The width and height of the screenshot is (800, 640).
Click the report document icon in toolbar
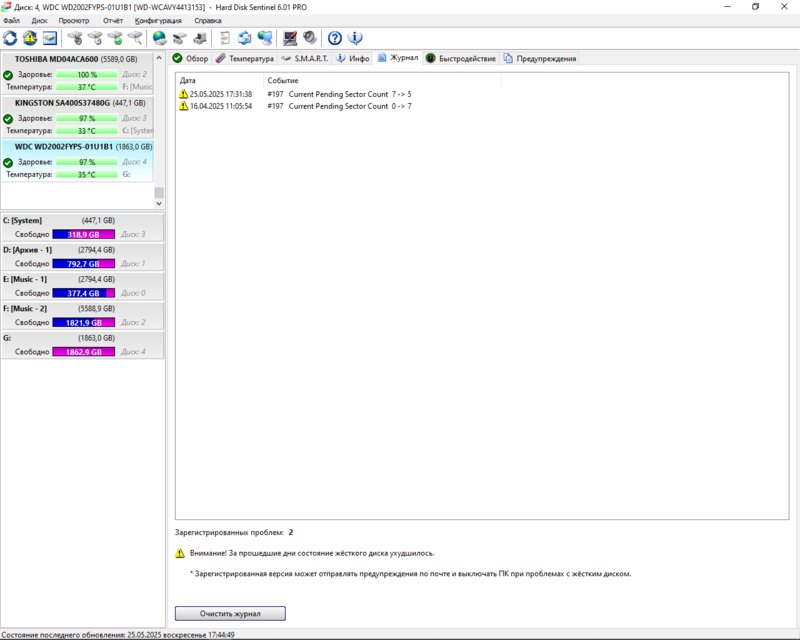click(225, 38)
